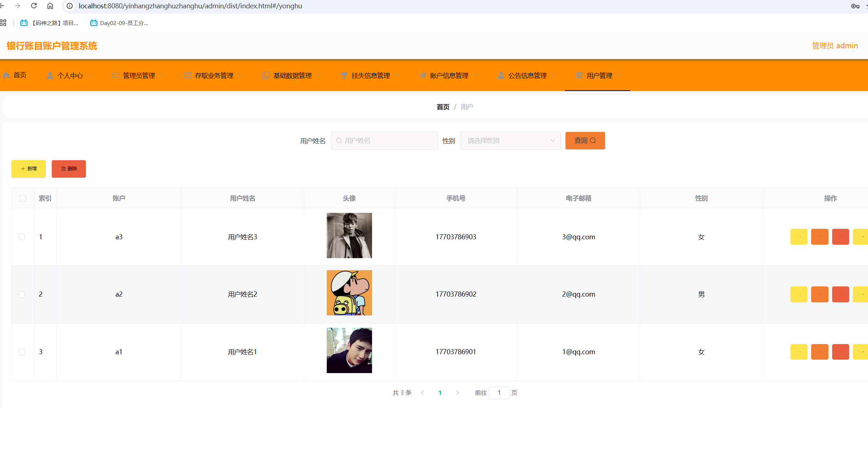The width and height of the screenshot is (868, 463).
Task: Click the list icon on 用户管理 tab
Action: click(x=579, y=75)
